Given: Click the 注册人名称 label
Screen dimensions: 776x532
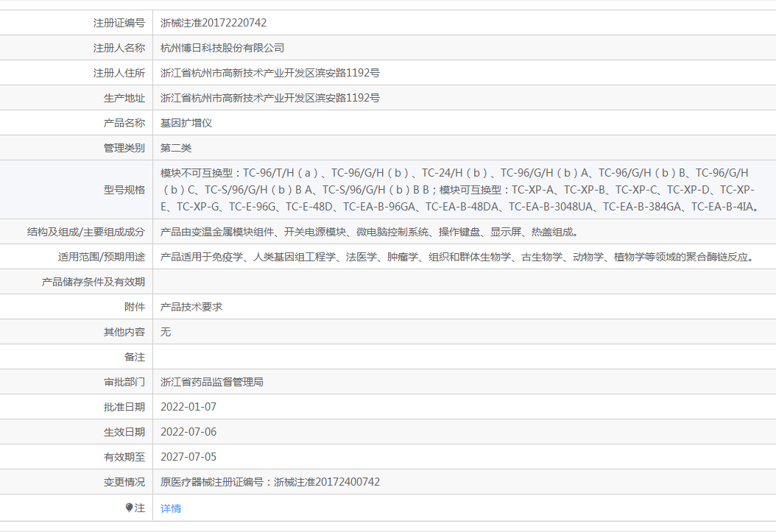Looking at the screenshot, I should pos(119,48).
